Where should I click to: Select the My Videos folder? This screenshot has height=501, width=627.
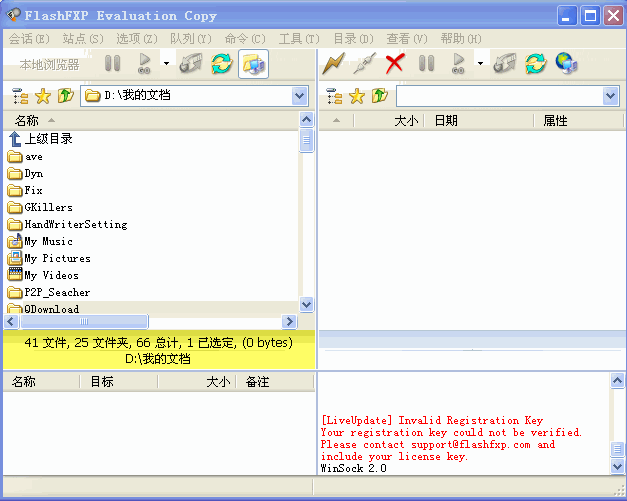click(x=43, y=275)
